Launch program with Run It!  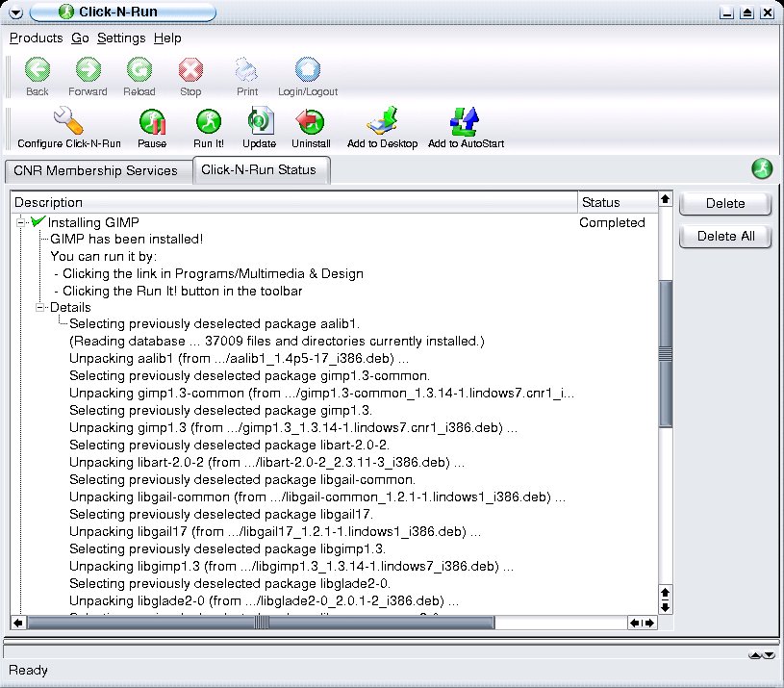(x=209, y=128)
